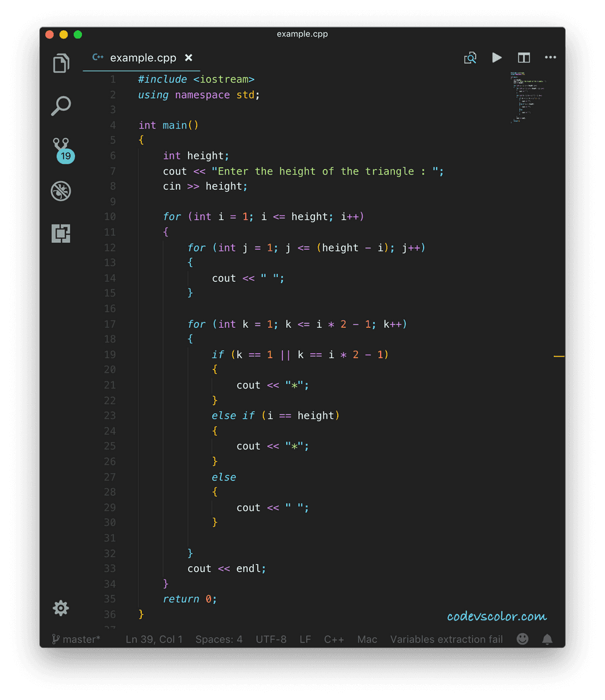Screen dimensions: 605x700
Task: Change the C++ language mode
Action: [x=334, y=639]
